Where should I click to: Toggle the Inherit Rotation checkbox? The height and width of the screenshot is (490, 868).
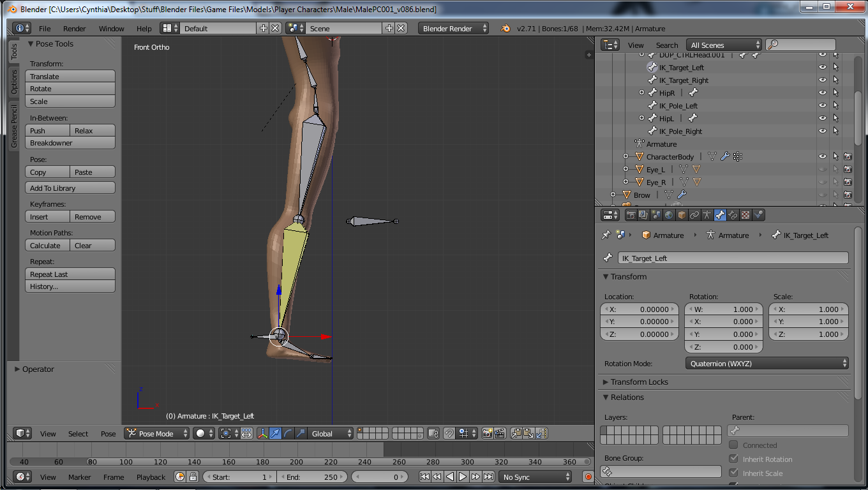pos(733,459)
